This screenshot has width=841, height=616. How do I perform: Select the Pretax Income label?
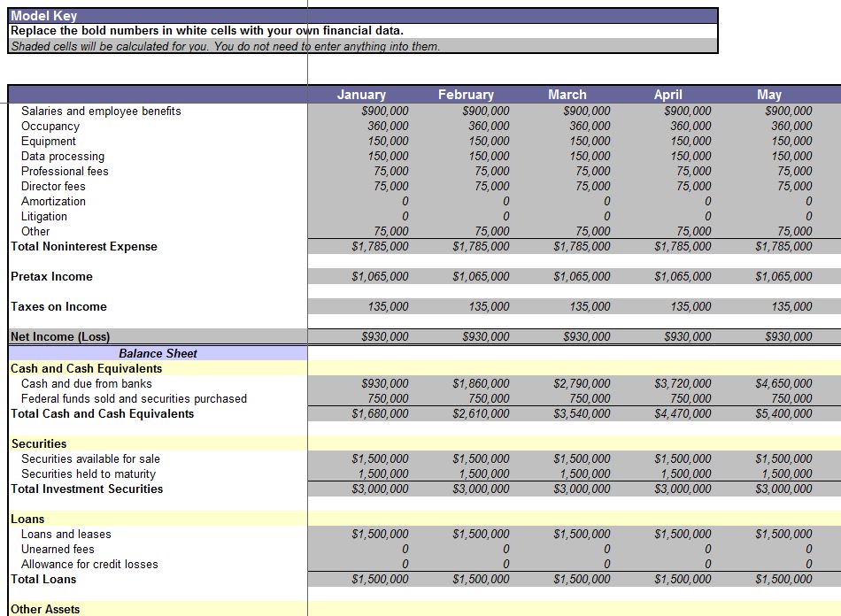pos(51,277)
